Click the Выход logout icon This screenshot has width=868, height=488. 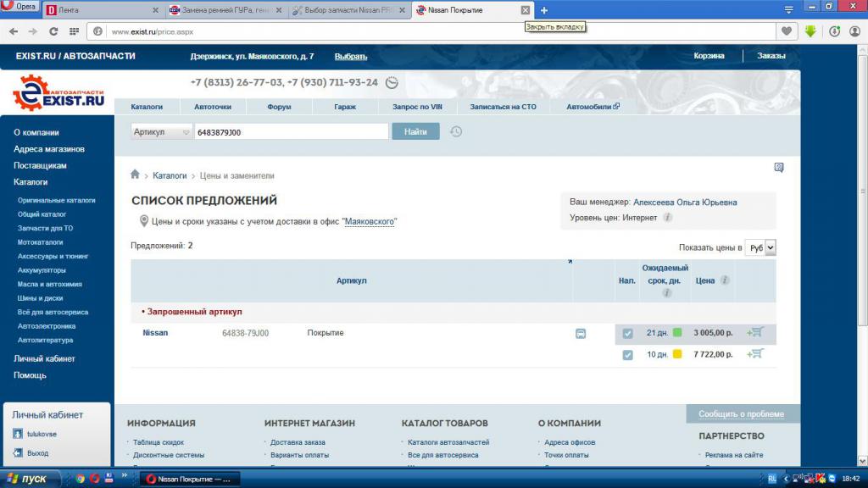tap(18, 452)
